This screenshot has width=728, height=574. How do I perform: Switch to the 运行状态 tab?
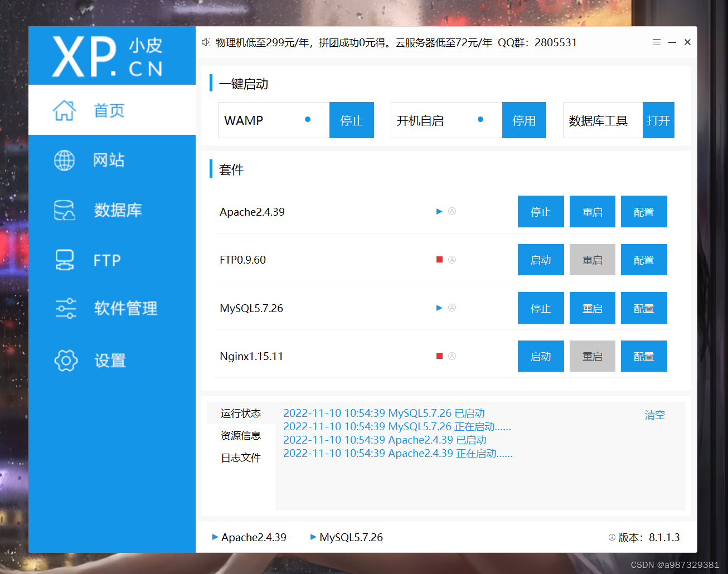[241, 413]
